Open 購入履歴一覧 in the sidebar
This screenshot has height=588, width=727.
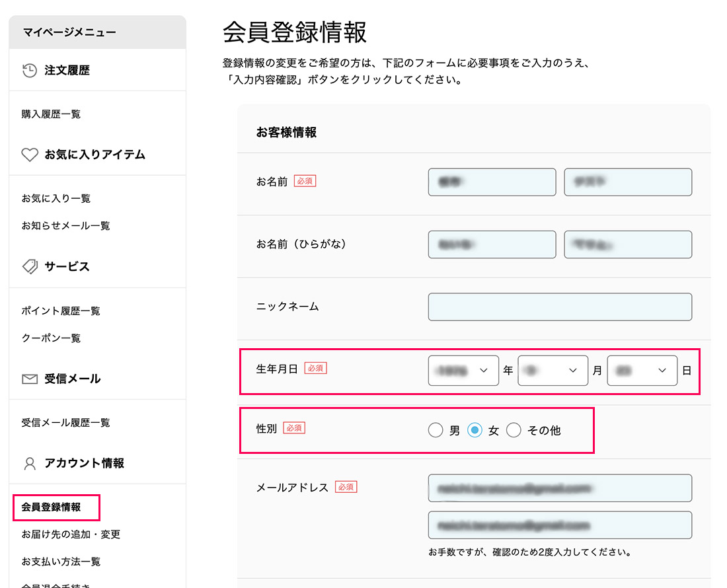pyautogui.click(x=51, y=114)
